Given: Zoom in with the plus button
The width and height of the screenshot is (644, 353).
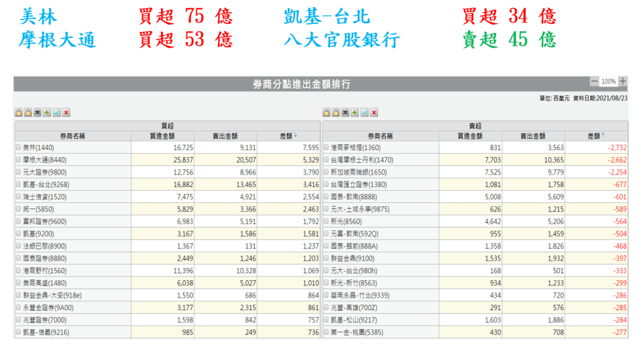Looking at the screenshot, I should tap(623, 82).
